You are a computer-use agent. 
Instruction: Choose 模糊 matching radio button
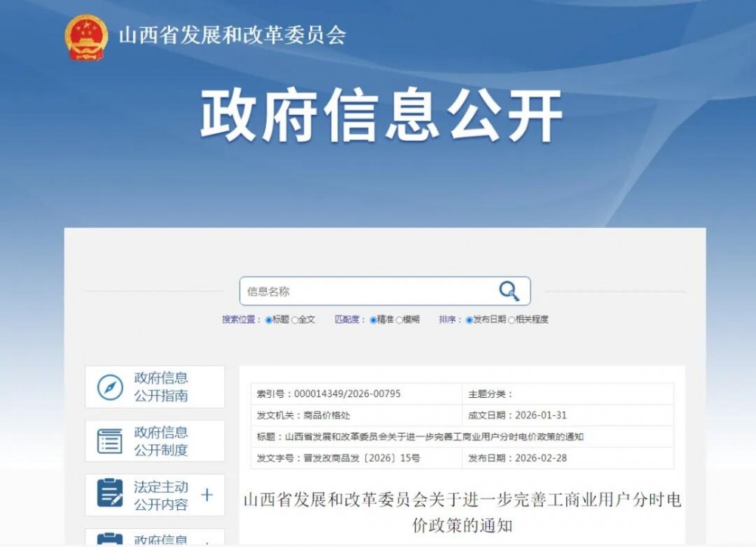pos(399,320)
